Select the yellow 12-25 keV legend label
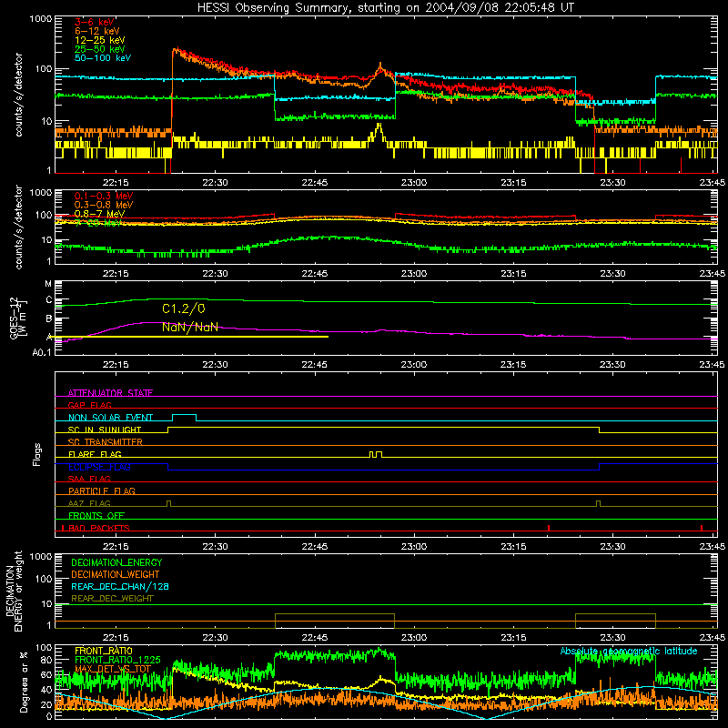The height and width of the screenshot is (728, 728). [x=99, y=40]
